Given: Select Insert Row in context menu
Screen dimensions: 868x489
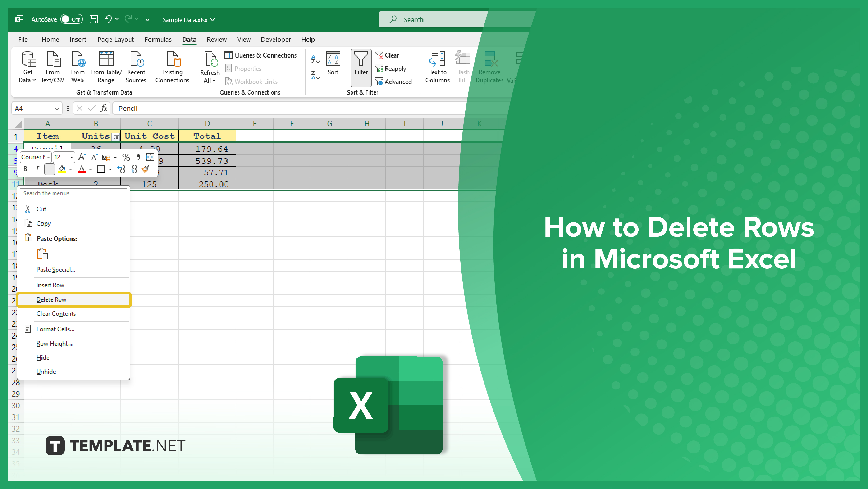Looking at the screenshot, I should click(74, 285).
